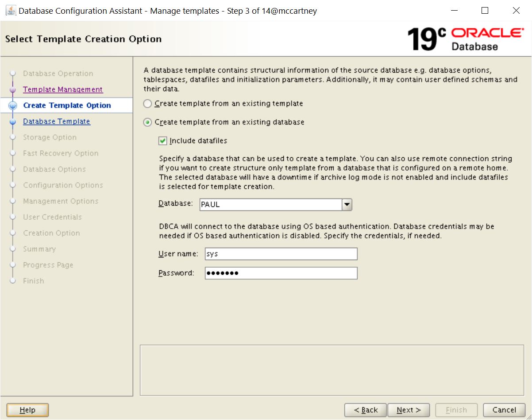This screenshot has height=420, width=532.
Task: Maximize the window
Action: 485,11
